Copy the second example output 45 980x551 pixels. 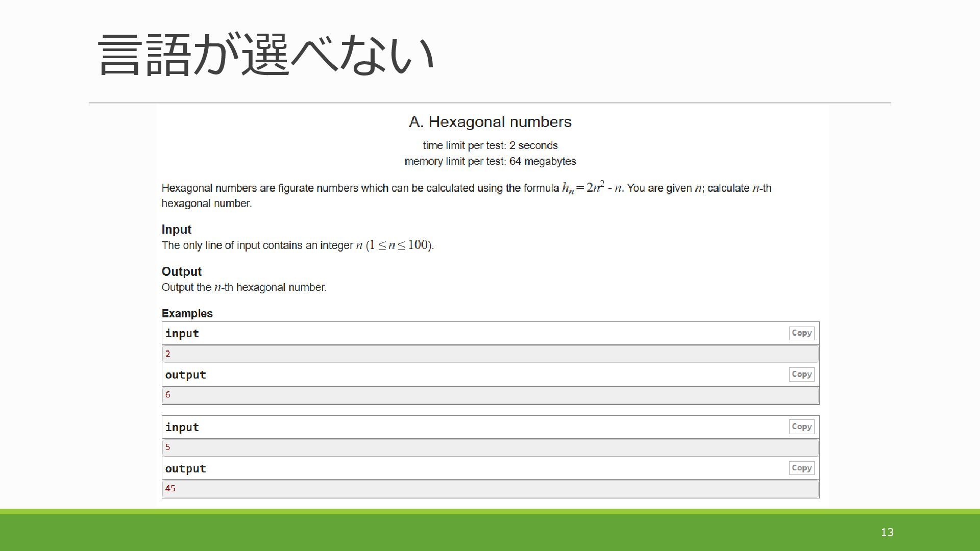click(x=801, y=468)
